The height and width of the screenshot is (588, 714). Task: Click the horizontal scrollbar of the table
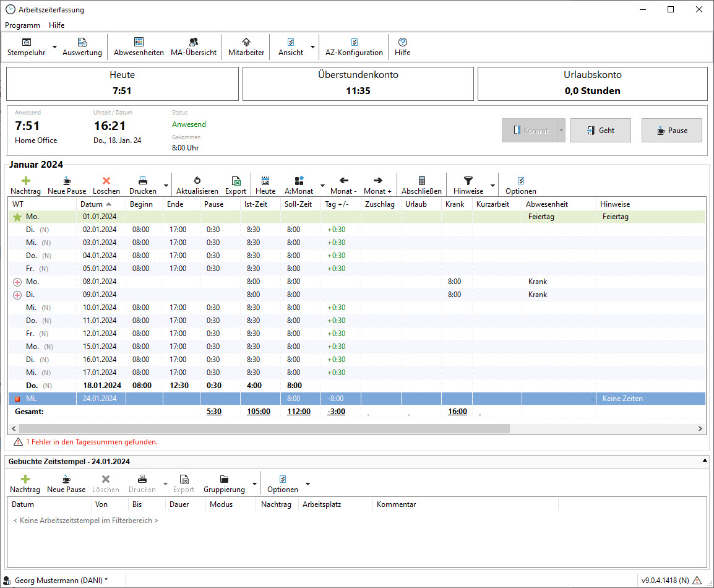264,428
